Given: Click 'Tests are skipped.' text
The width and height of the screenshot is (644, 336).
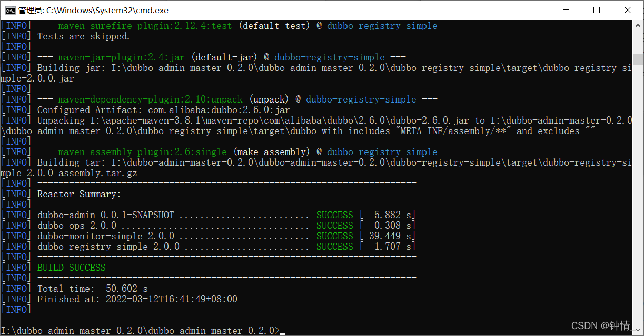Looking at the screenshot, I should click(x=83, y=36).
